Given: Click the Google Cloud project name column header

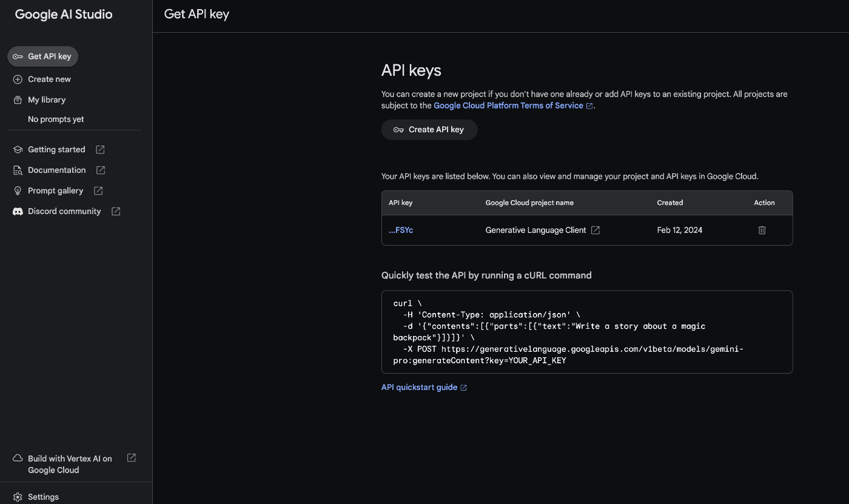Looking at the screenshot, I should pos(529,203).
